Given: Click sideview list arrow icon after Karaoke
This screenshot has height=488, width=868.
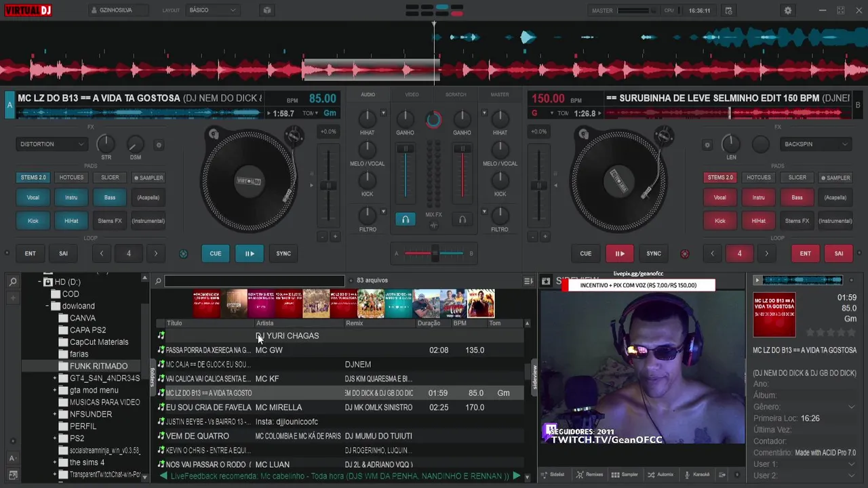Looking at the screenshot, I should point(722,474).
